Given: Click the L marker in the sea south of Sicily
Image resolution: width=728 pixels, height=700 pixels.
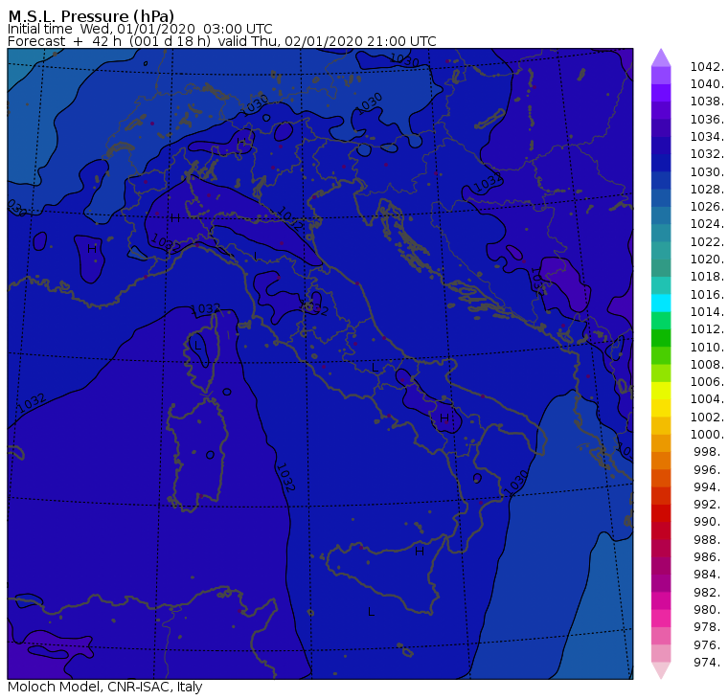Looking at the screenshot, I should [x=371, y=612].
